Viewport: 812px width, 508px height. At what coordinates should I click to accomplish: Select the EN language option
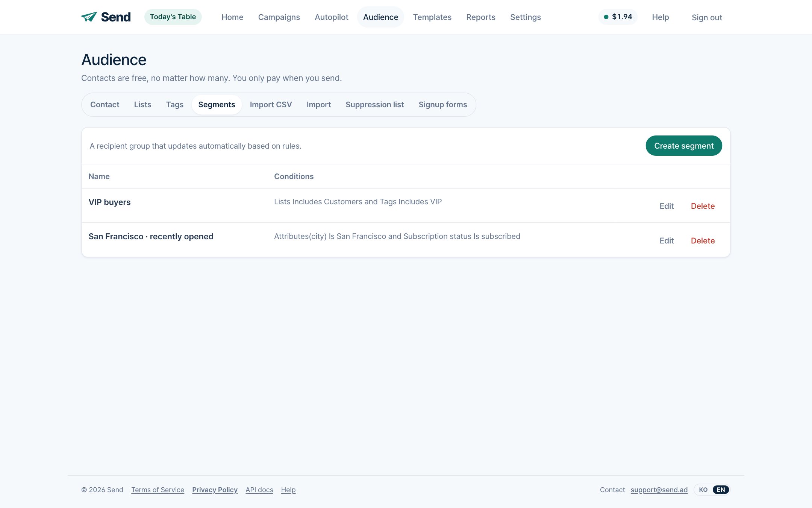(721, 490)
